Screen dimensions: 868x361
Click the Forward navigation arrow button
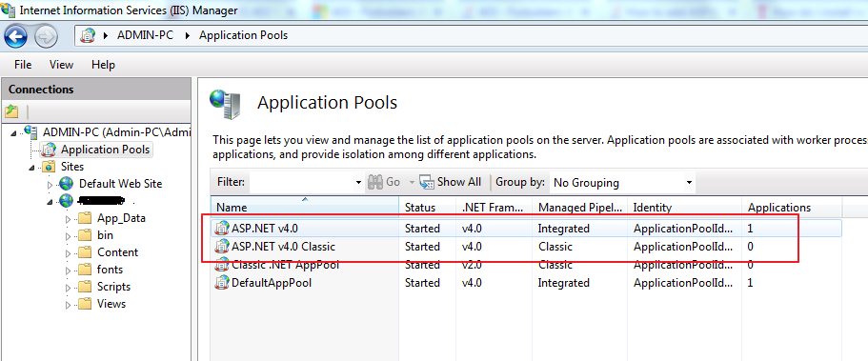(46, 36)
